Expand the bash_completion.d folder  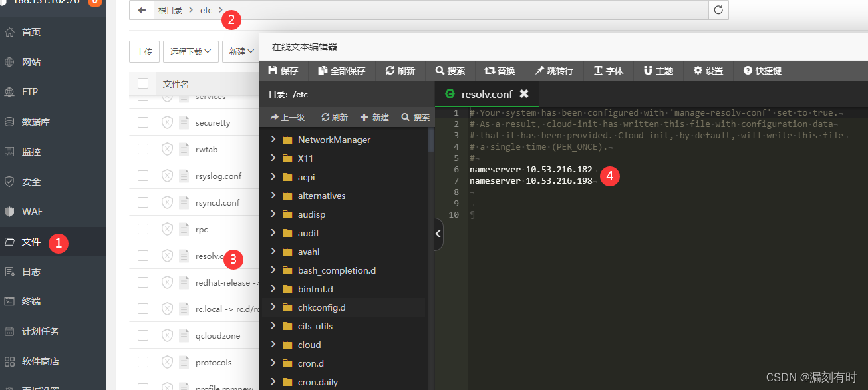(x=273, y=270)
